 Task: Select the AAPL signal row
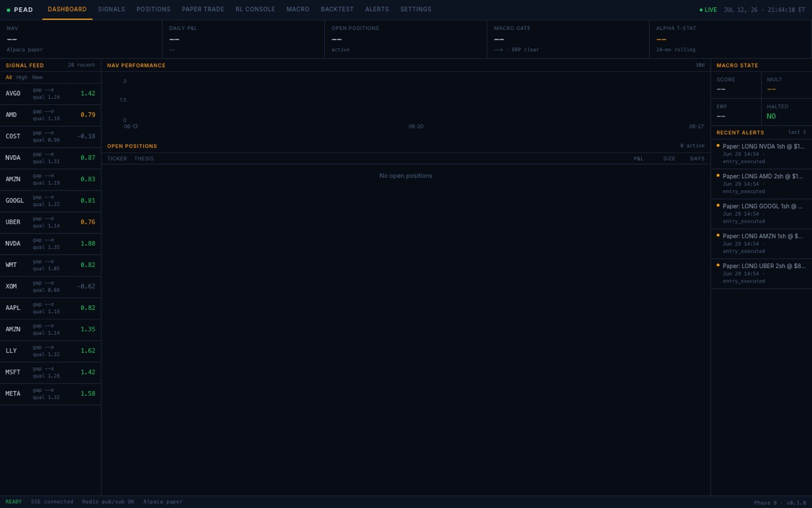click(50, 308)
